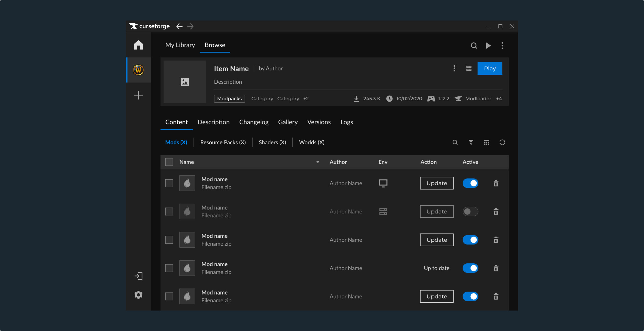Screen dimensions: 644x331
Task: Expand the Name column sort arrow
Action: [x=318, y=162]
